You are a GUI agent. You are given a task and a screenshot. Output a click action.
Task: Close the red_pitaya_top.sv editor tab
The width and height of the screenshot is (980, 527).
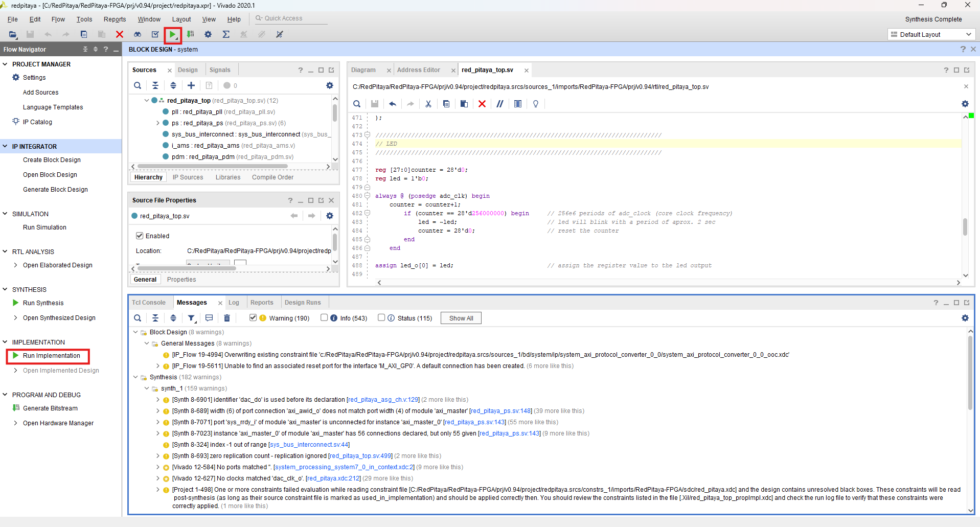(x=526, y=70)
